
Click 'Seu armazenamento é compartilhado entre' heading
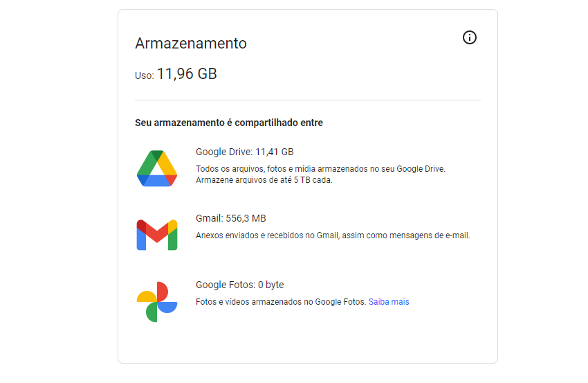(x=229, y=123)
